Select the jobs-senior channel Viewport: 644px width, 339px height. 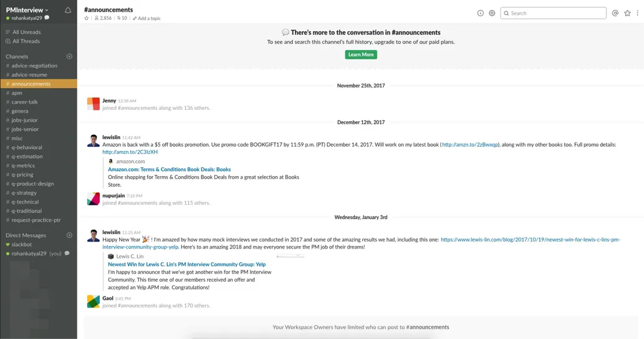point(25,129)
